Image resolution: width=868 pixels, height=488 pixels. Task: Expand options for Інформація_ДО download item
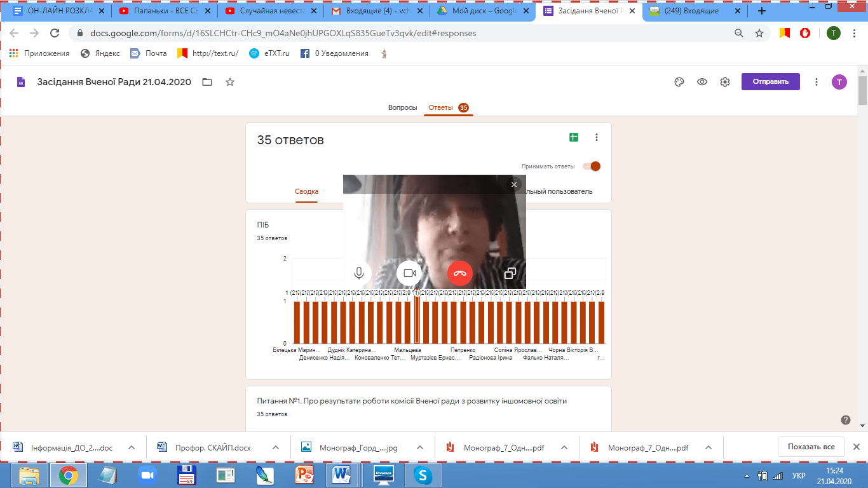[132, 447]
